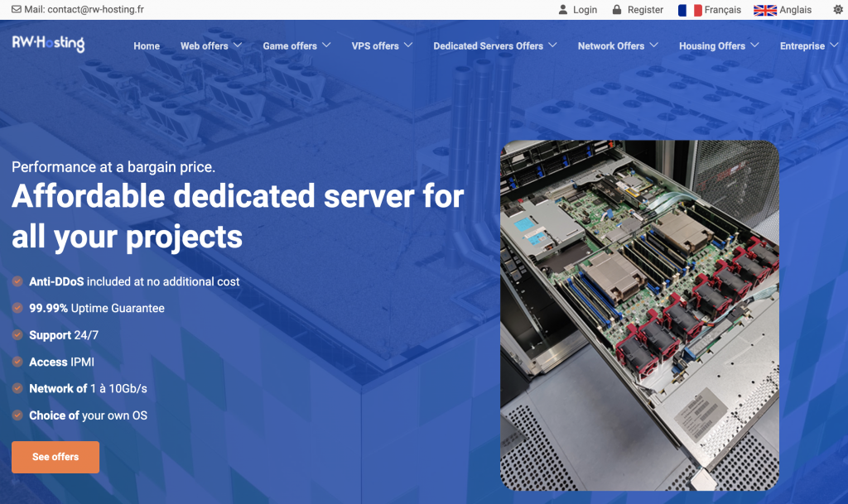Open the Network Offers menu

(x=610, y=46)
